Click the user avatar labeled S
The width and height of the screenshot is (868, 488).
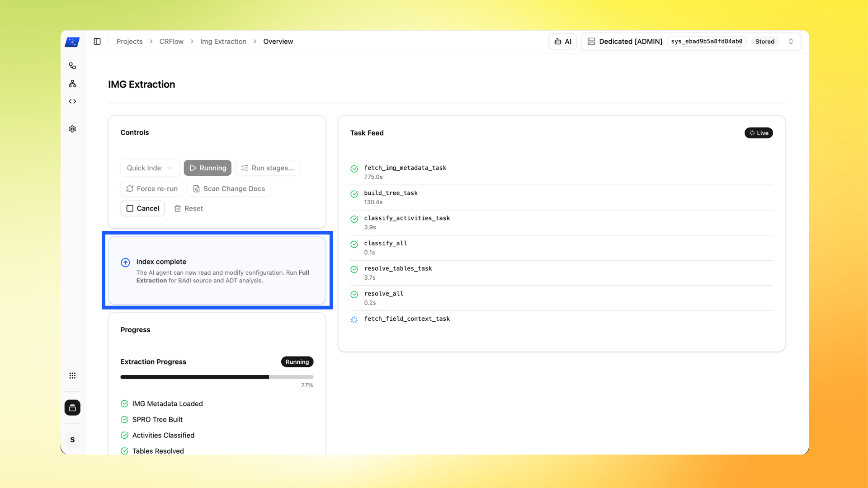pos(72,440)
